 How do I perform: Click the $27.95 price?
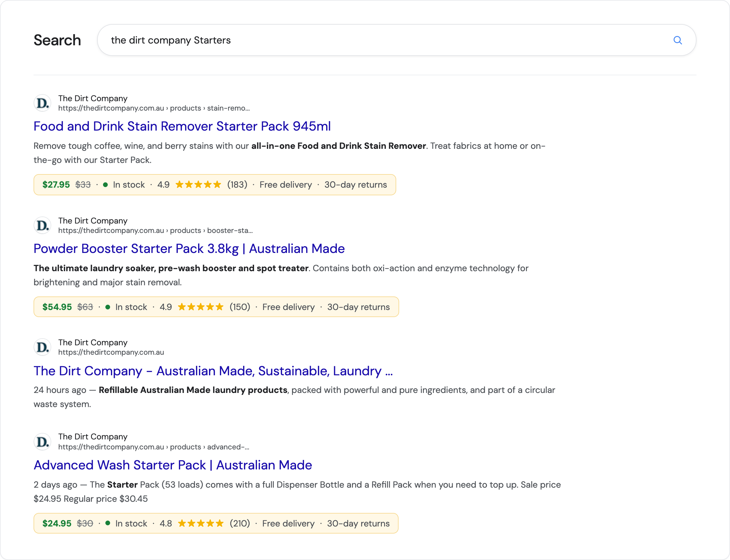point(56,185)
